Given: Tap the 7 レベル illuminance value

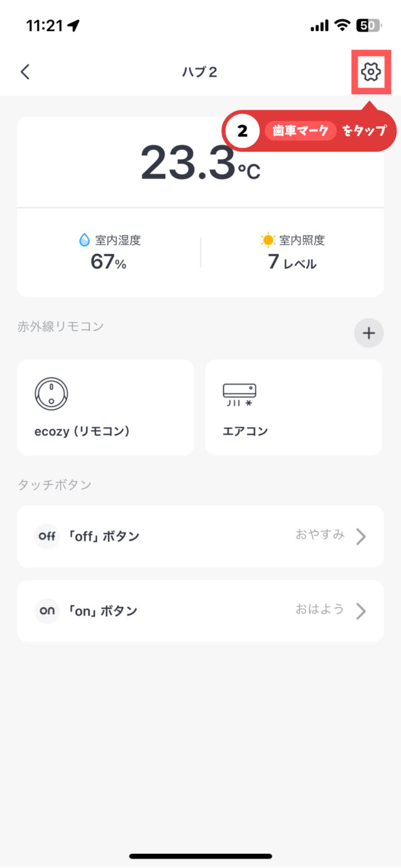Looking at the screenshot, I should pyautogui.click(x=292, y=262).
